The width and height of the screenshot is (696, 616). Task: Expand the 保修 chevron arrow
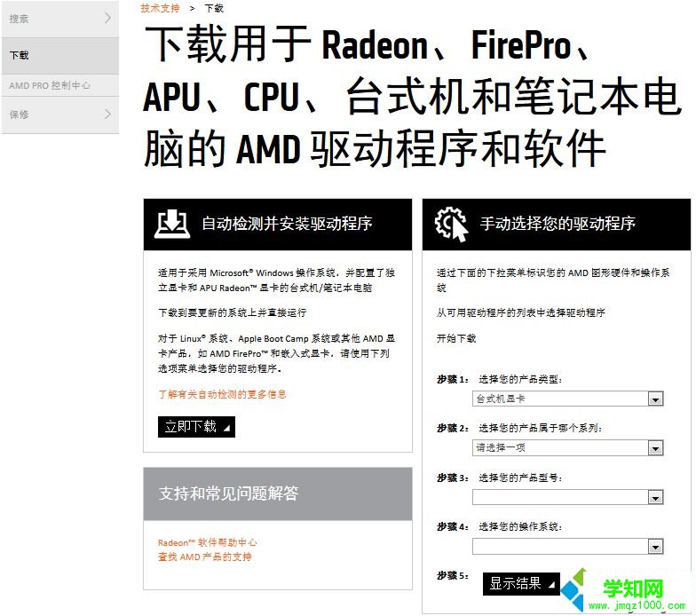click(x=108, y=114)
